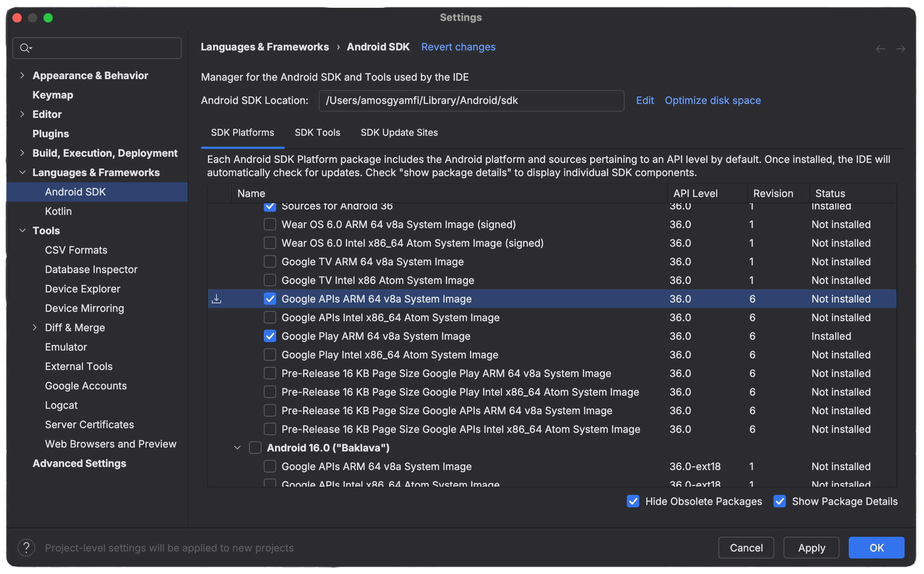Focus the settings search field
This screenshot has width=924, height=574.
coord(97,48)
